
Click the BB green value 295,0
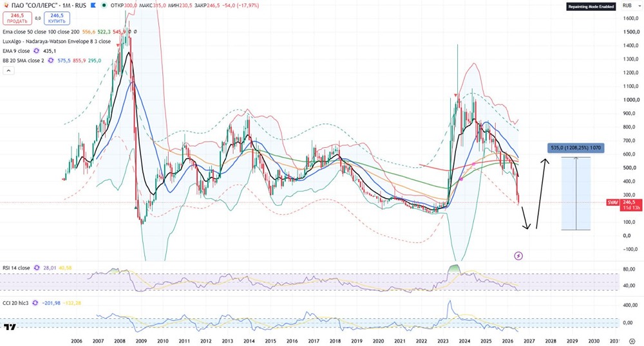[x=94, y=60]
